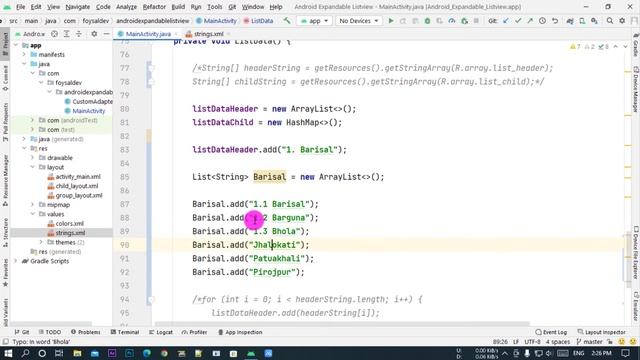The height and width of the screenshot is (360, 640).
Task: Click the Windows Start button
Action: click(x=8, y=353)
